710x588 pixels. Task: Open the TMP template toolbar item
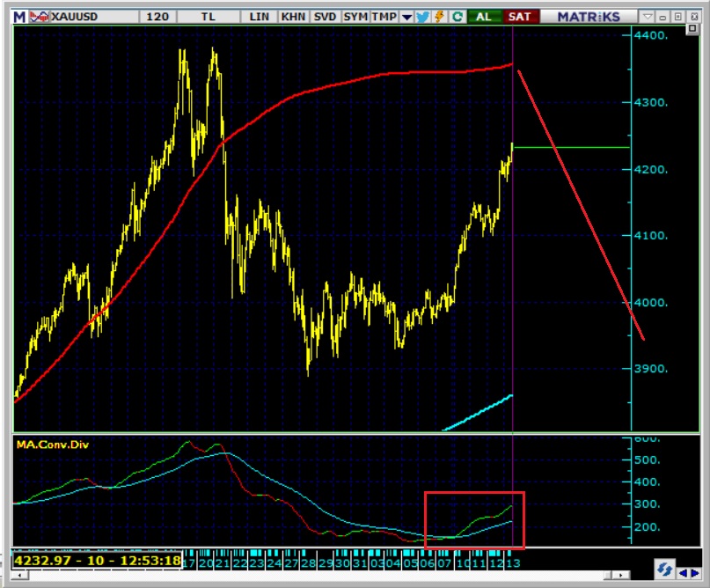tap(384, 16)
